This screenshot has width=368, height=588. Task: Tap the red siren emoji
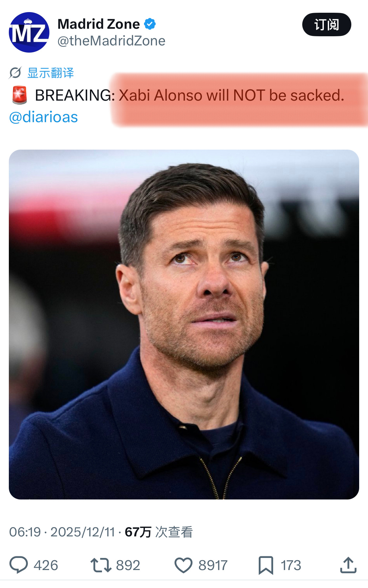point(20,95)
